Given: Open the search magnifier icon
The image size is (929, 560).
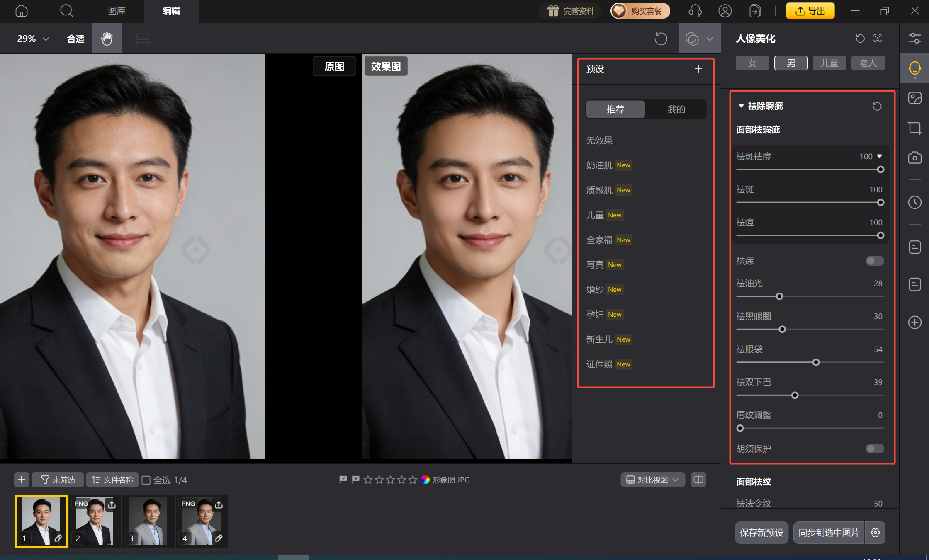Looking at the screenshot, I should click(x=66, y=11).
